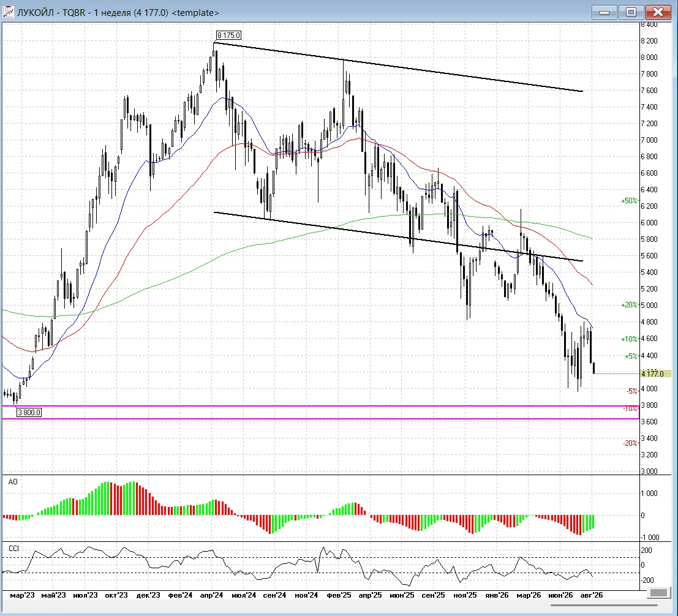Click the 200 value on CCI scale

pos(646,550)
